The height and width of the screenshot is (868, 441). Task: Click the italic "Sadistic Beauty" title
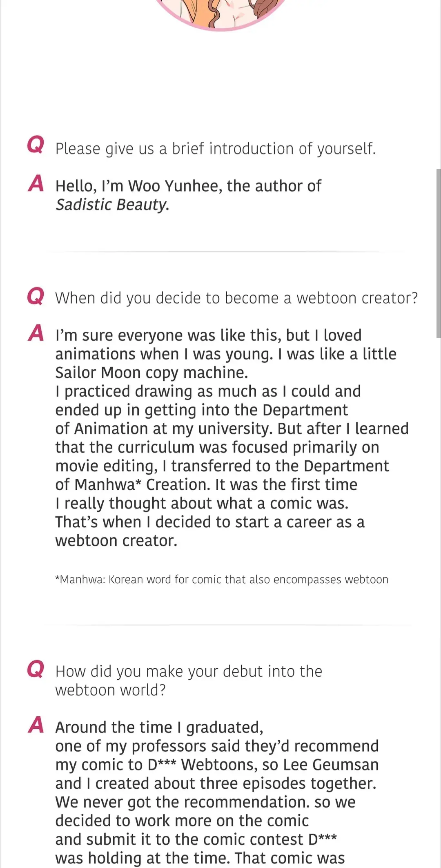pos(112,205)
